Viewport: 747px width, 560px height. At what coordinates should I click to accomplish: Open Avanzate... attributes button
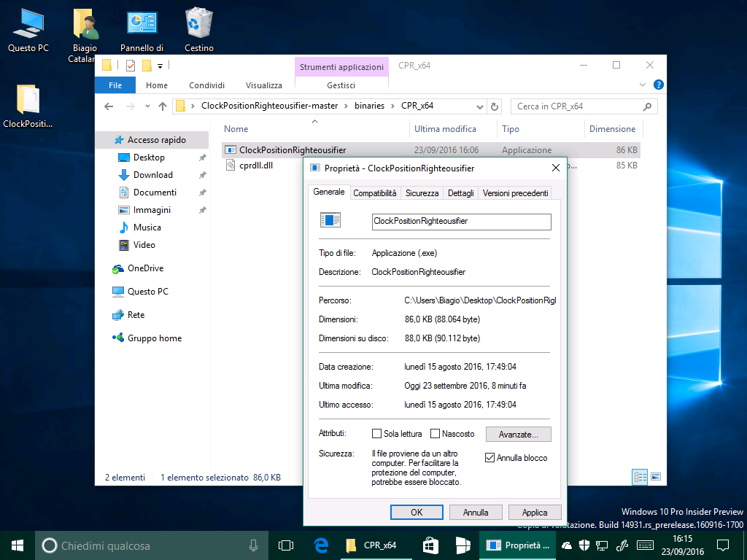click(519, 435)
